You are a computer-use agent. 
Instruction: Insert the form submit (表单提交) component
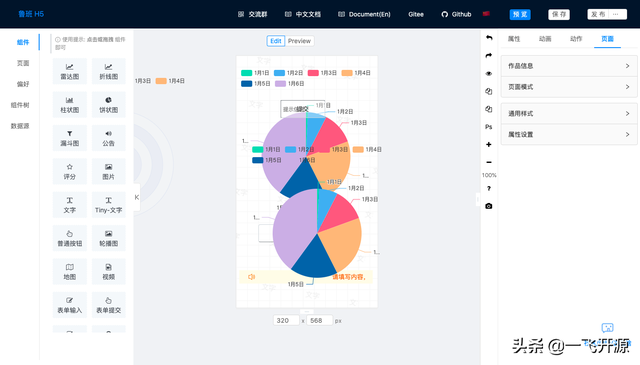109,306
